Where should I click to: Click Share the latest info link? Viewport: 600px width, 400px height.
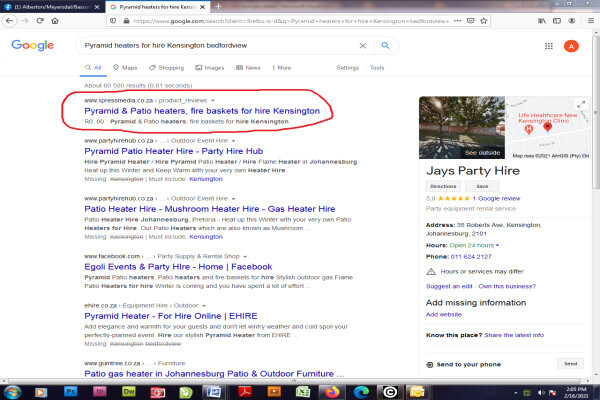click(514, 335)
